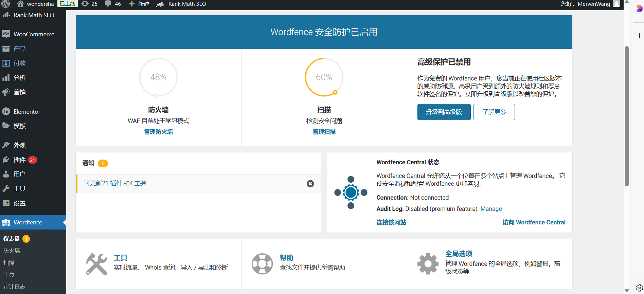The image size is (644, 294).
Task: Open the 工具 wrench icon in sidebar
Action: [6, 188]
